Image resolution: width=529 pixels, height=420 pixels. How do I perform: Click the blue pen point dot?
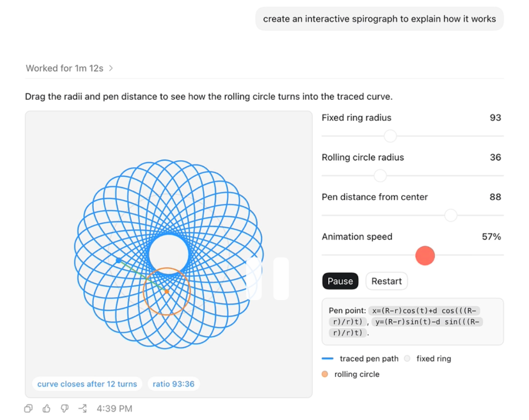tap(119, 260)
